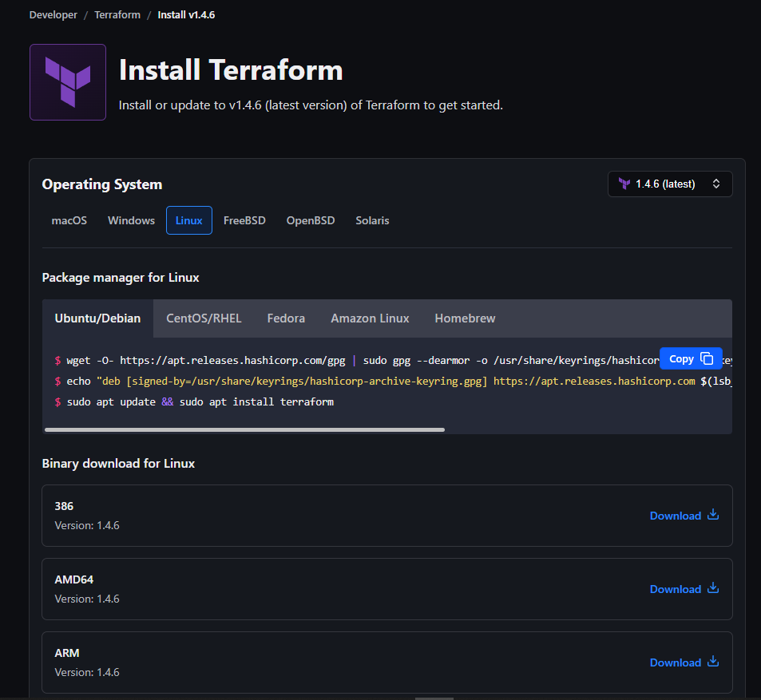Switch to CentOS/RHEL package manager tab

(x=204, y=318)
